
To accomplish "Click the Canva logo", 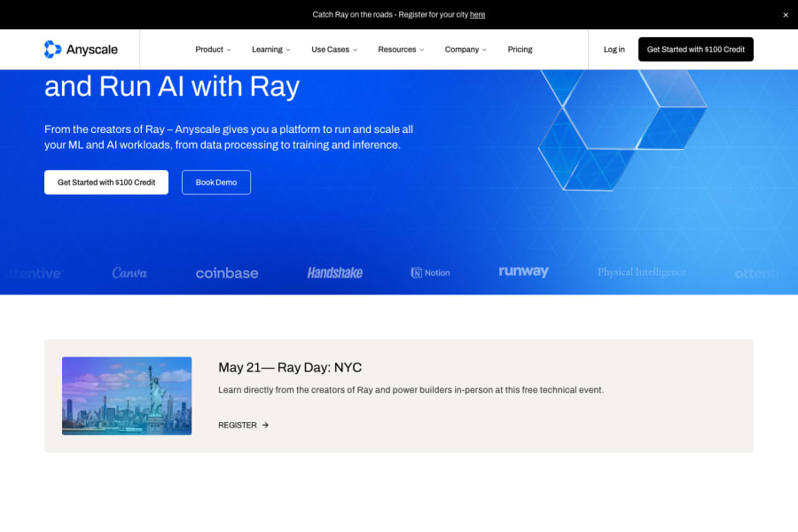I will point(129,272).
